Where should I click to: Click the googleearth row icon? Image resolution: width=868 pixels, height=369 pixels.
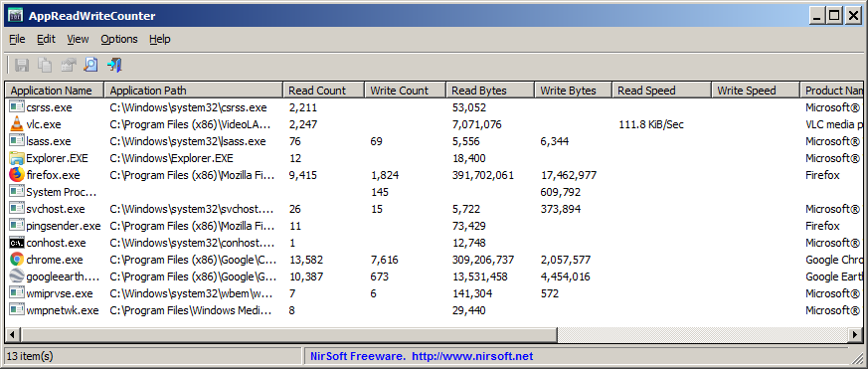click(17, 277)
